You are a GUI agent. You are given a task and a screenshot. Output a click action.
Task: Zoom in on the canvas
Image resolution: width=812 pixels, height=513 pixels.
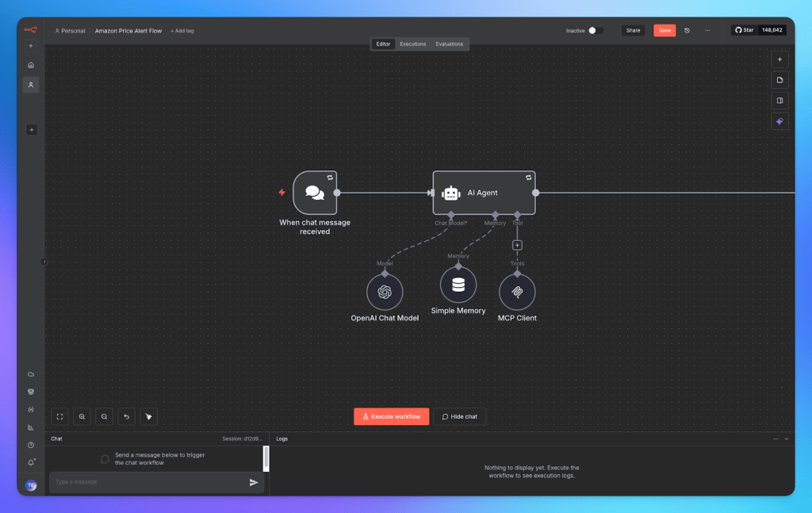[82, 416]
